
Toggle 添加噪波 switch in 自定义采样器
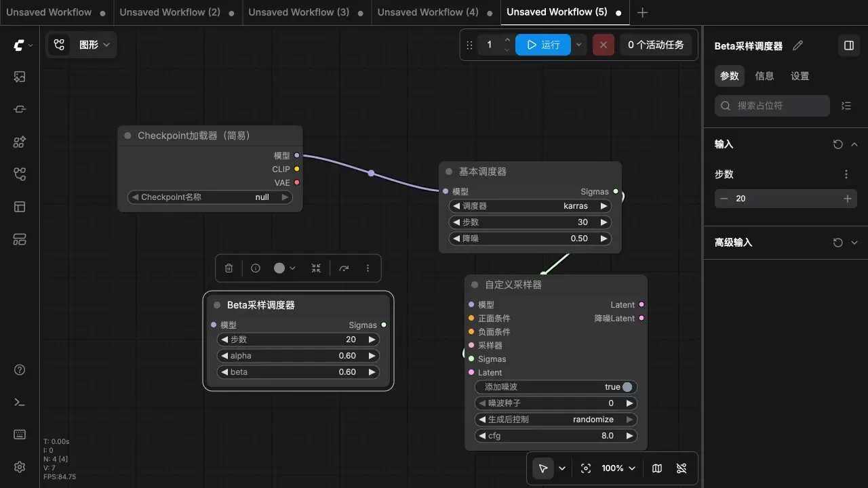click(x=556, y=387)
